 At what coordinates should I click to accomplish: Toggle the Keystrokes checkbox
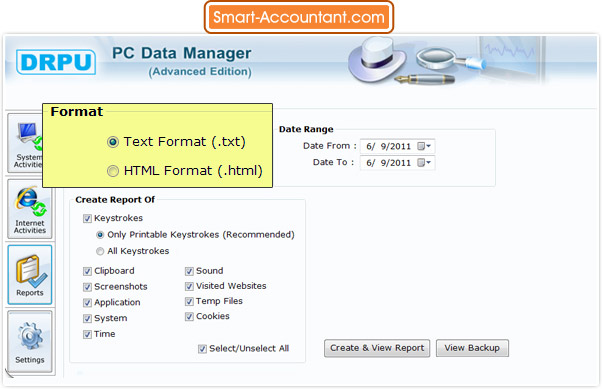pyautogui.click(x=88, y=219)
